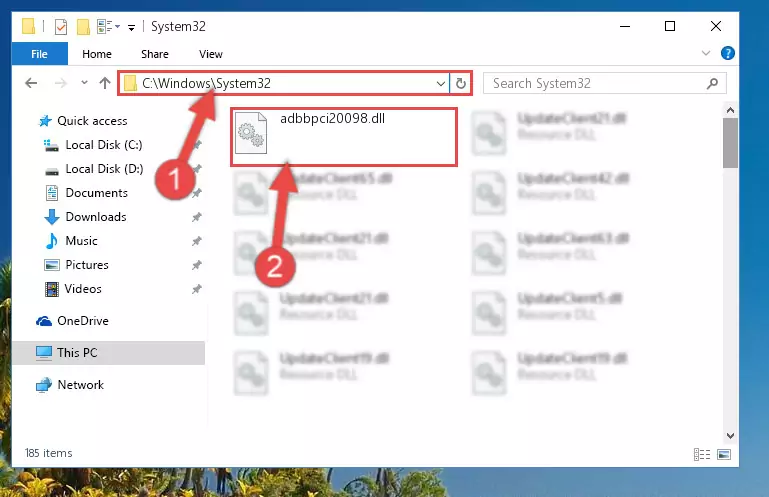Expand the address bar history dropdown
Viewport: 769px width, 497px height.
[440, 83]
